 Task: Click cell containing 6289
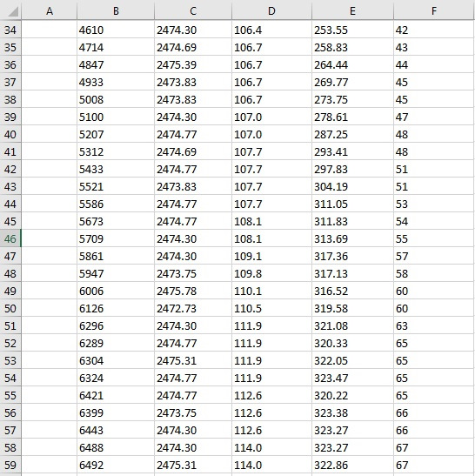tap(116, 343)
